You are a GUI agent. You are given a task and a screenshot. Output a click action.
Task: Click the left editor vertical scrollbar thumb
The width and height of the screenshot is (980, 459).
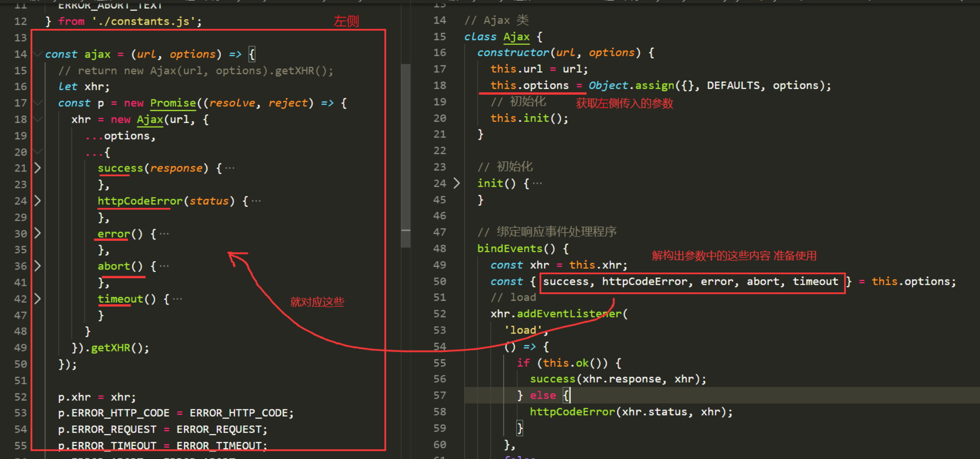click(405, 156)
